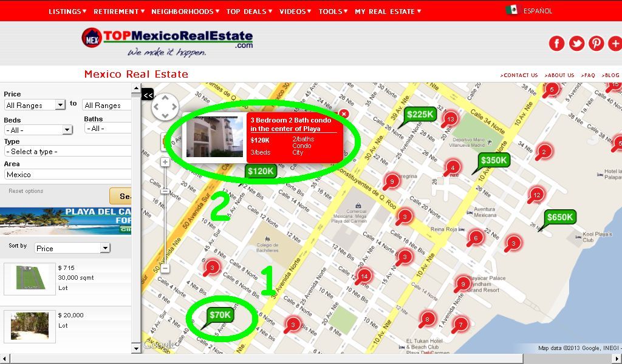Open the Select a type dropdown
Image resolution: width=622 pixels, height=364 pixels.
(67, 151)
